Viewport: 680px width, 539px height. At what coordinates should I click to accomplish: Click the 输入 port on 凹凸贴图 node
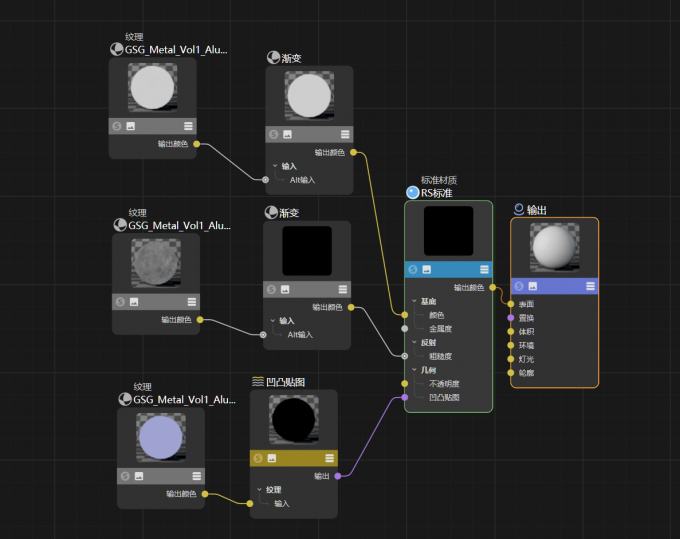[x=250, y=503]
